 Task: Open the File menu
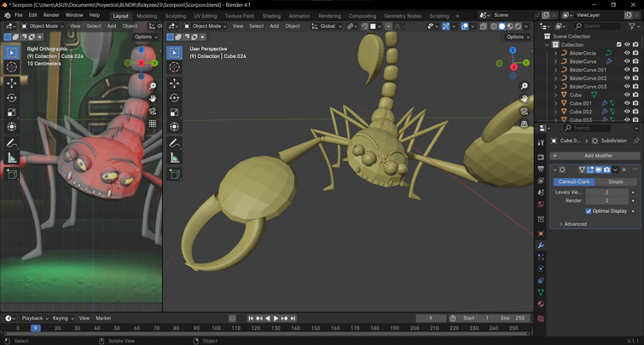click(x=19, y=15)
